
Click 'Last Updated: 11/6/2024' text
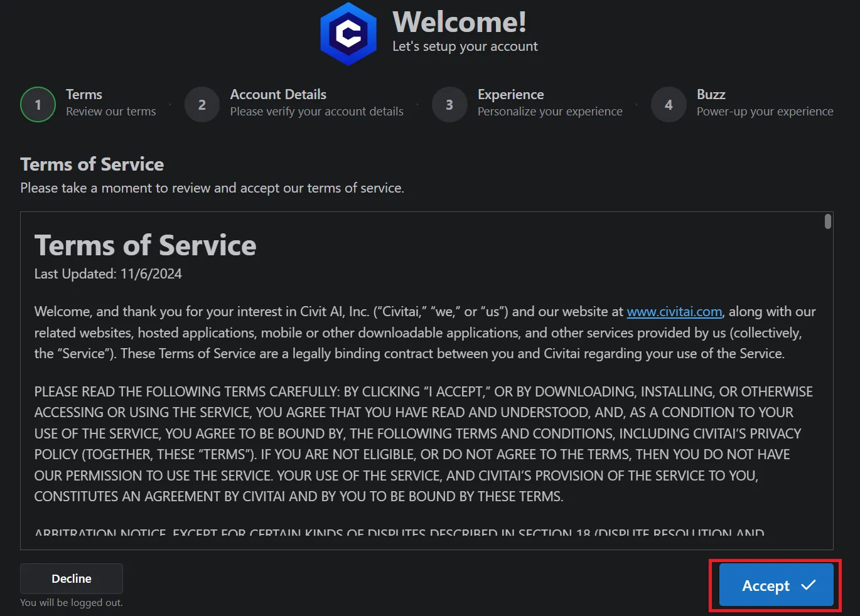[x=108, y=274]
